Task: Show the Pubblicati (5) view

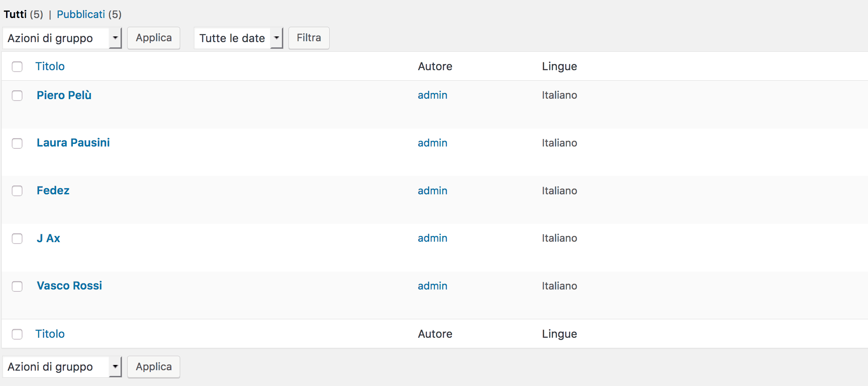Action: click(89, 14)
